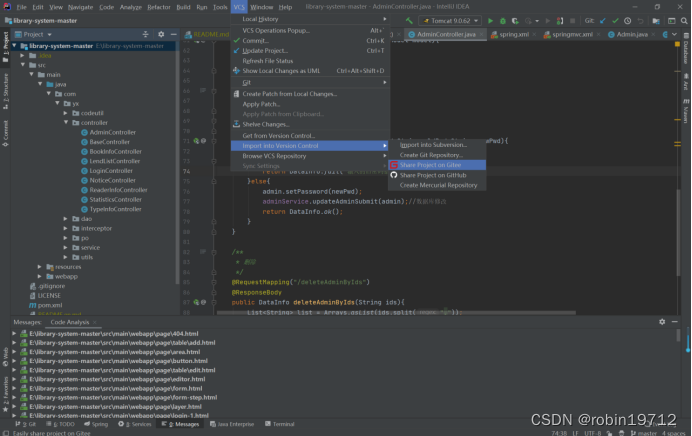
Task: Show Git history clock icon
Action: [x=628, y=21]
